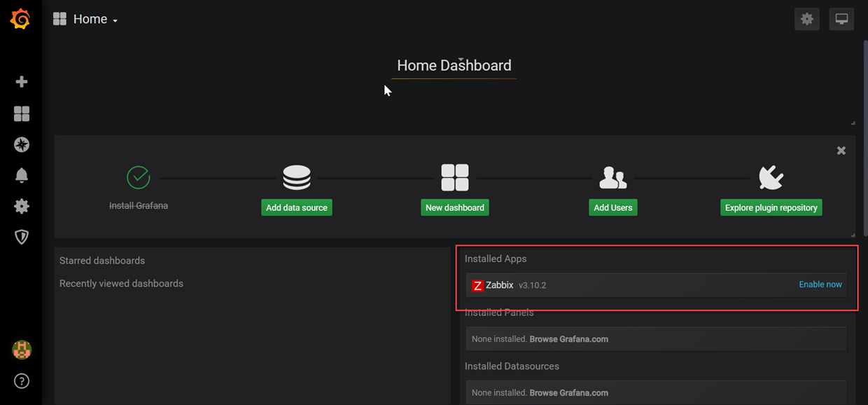Screen dimensions: 868x405
Task: Open the Configuration gear in sidebar
Action: click(x=22, y=206)
